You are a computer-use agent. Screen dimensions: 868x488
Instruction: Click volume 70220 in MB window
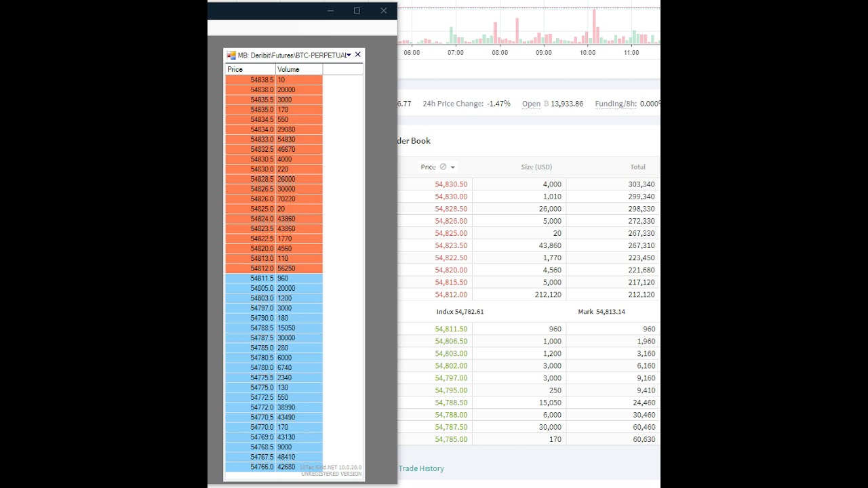286,199
